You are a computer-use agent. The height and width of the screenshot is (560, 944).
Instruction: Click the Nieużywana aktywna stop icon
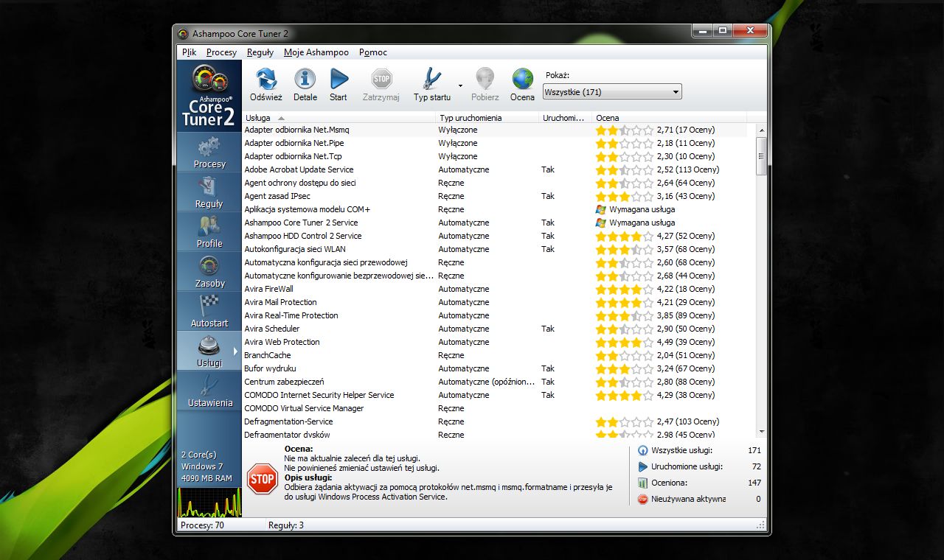[642, 499]
